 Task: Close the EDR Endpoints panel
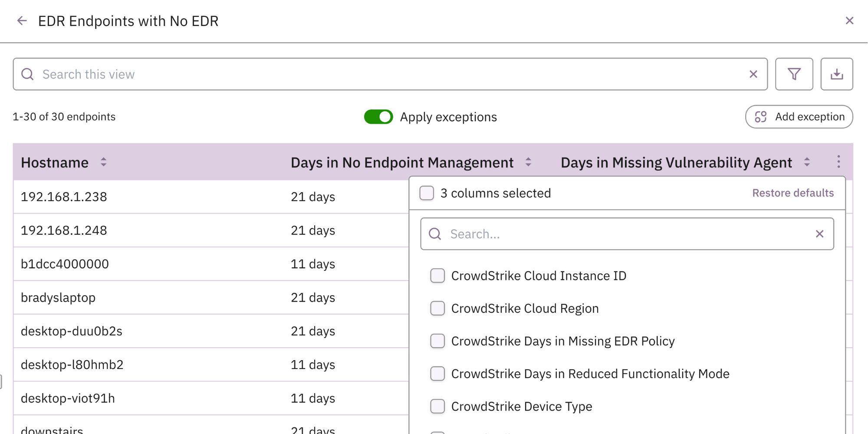849,20
